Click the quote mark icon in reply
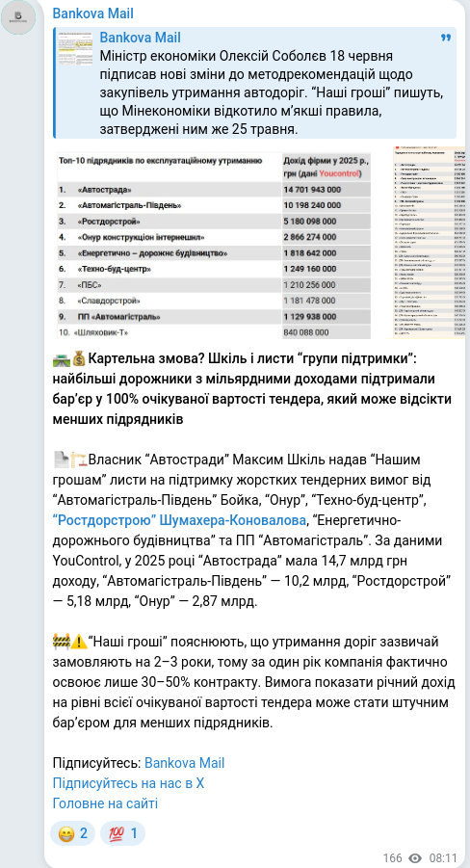 tap(446, 39)
